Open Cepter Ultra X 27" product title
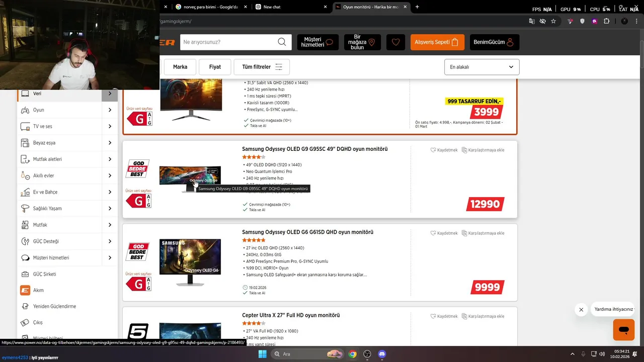This screenshot has width=644, height=362. 291,315
